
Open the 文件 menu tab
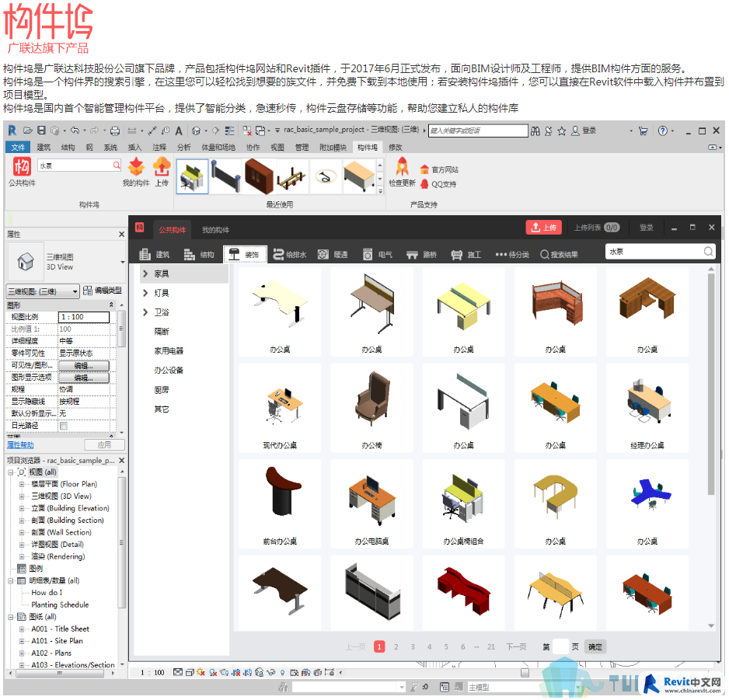coord(18,148)
